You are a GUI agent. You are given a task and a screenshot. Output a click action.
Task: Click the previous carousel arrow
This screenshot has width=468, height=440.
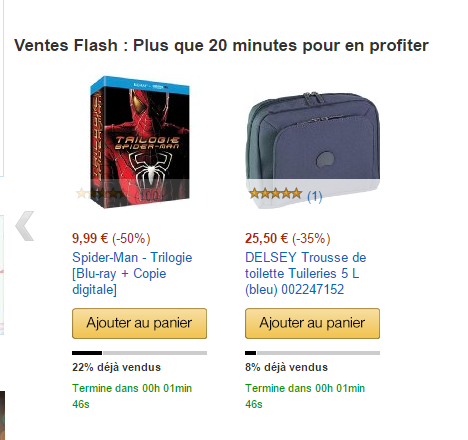click(x=25, y=226)
